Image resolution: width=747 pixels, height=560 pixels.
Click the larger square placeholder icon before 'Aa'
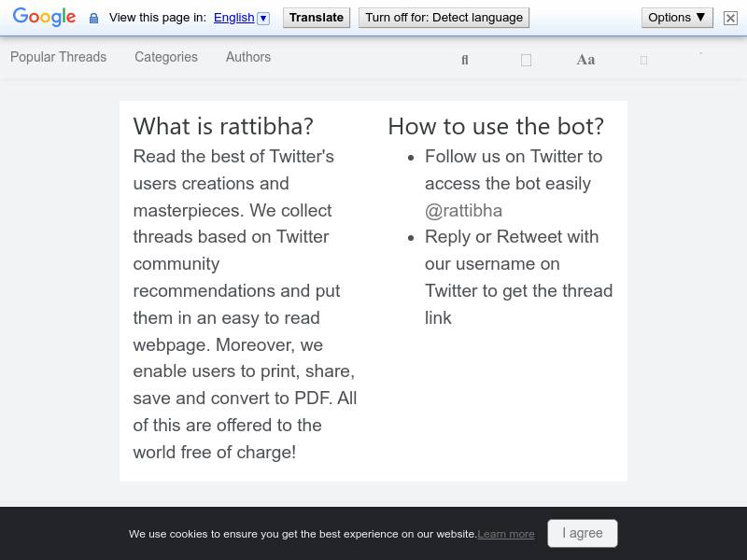526,61
